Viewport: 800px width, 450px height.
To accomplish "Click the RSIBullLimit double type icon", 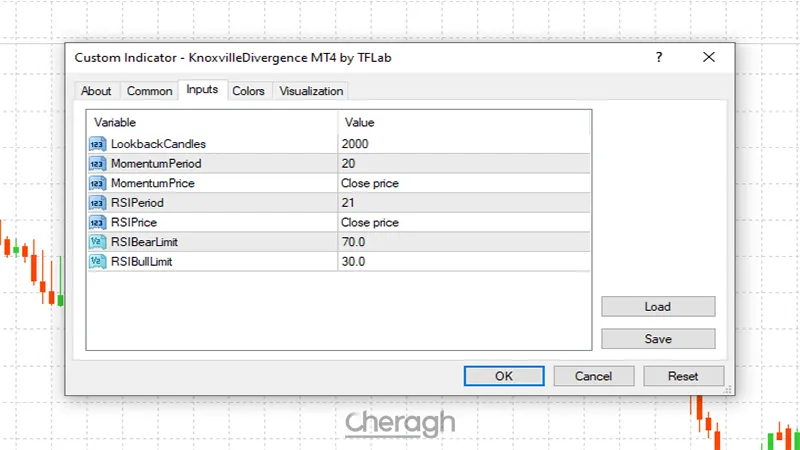I will 97,261.
